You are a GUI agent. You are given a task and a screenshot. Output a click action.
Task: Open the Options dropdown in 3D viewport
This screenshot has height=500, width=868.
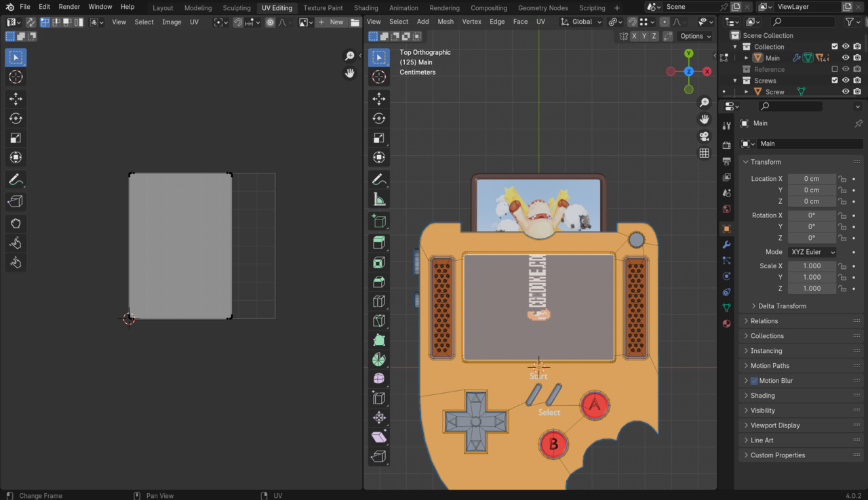pos(696,36)
